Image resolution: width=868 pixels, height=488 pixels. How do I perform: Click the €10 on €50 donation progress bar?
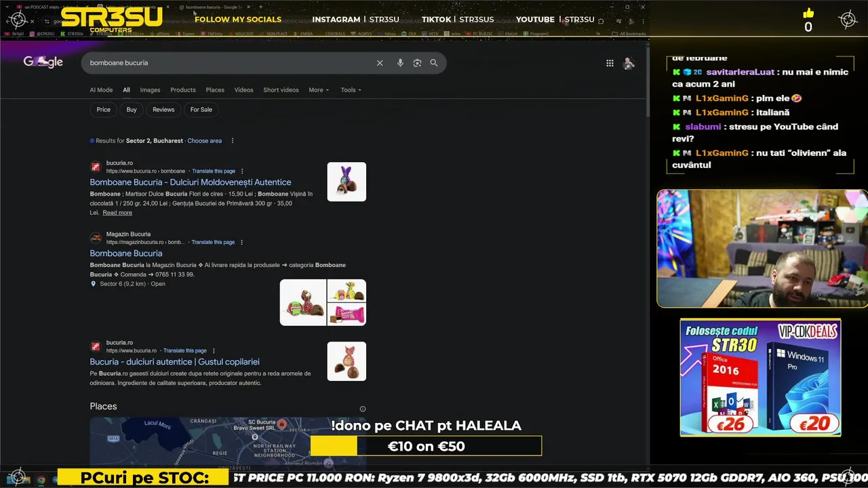pyautogui.click(x=426, y=446)
